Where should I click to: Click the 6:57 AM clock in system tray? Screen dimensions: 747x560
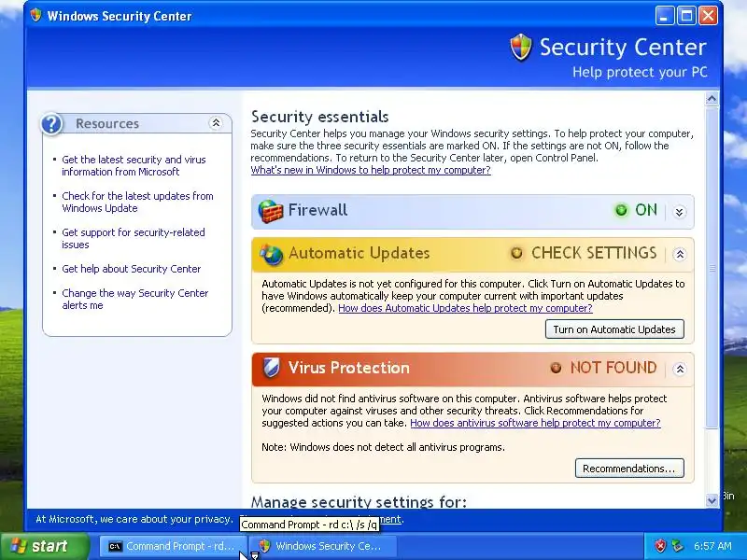[712, 546]
